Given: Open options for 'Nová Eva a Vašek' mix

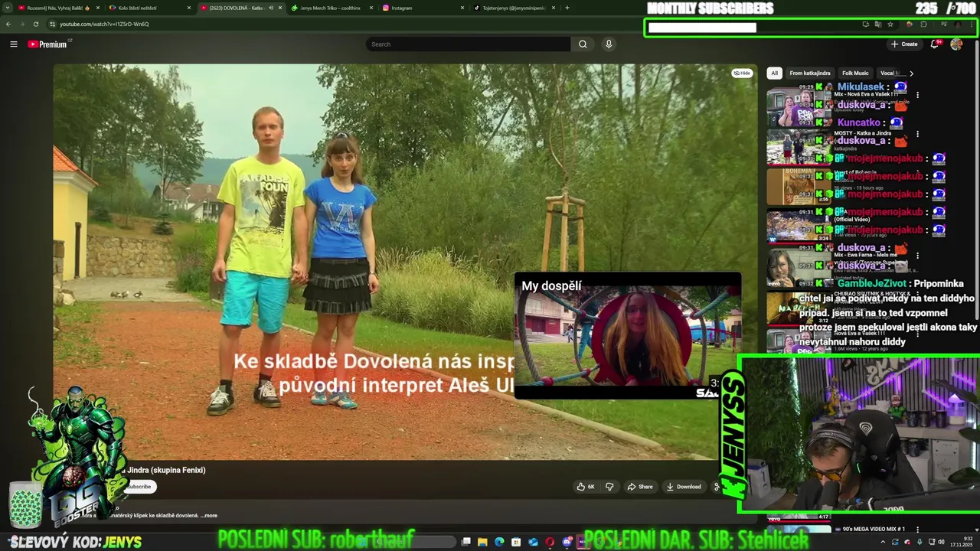Looking at the screenshot, I should pyautogui.click(x=917, y=95).
